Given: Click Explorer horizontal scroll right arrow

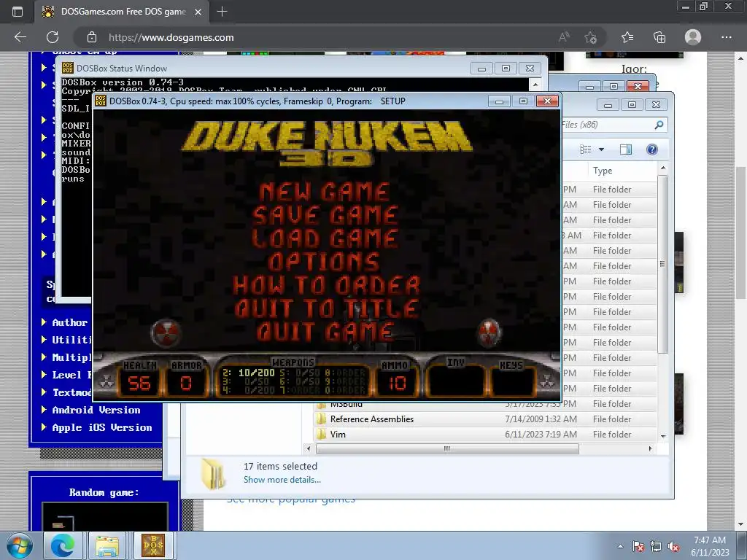Looking at the screenshot, I should [x=650, y=448].
